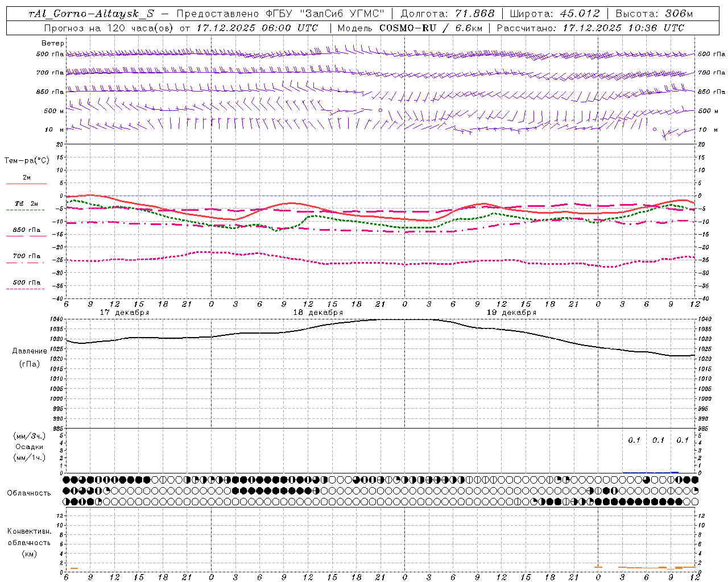Click the '19 декабря' date label

pos(511,313)
